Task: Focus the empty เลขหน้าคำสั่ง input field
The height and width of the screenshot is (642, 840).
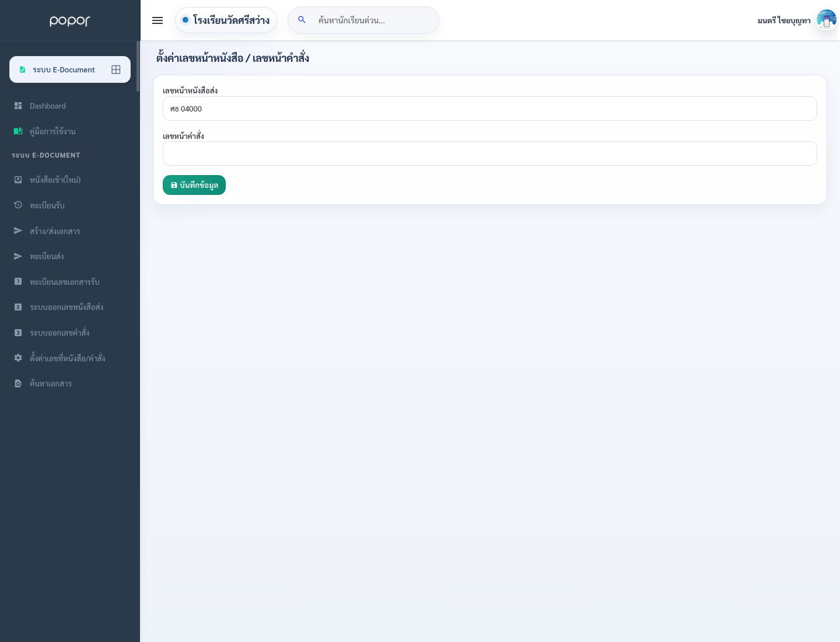Action: click(490, 153)
